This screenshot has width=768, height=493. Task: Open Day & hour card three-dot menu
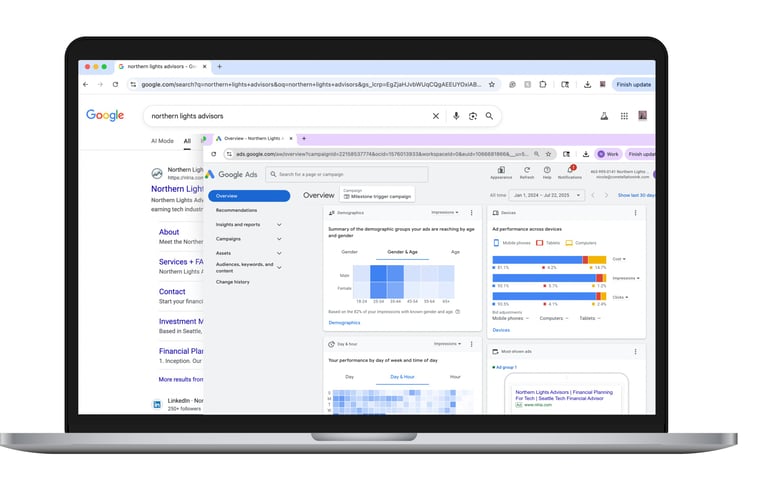[472, 344]
